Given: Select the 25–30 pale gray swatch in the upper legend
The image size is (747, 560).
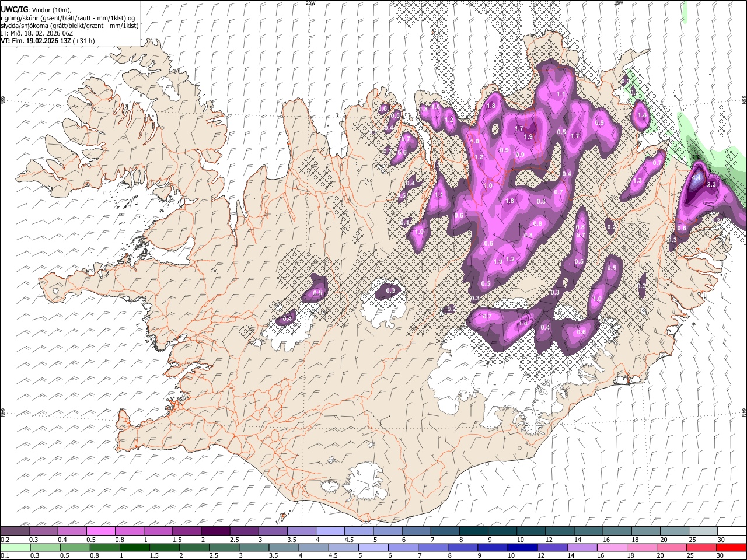Looking at the screenshot, I should pos(703,531).
